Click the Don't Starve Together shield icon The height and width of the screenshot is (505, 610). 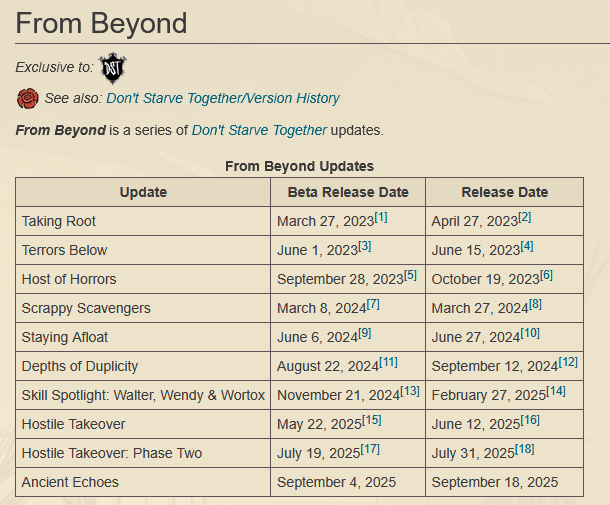tap(113, 67)
